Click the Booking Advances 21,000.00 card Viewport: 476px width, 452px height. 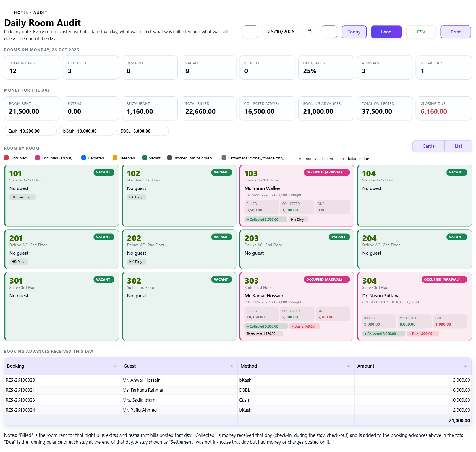point(326,108)
